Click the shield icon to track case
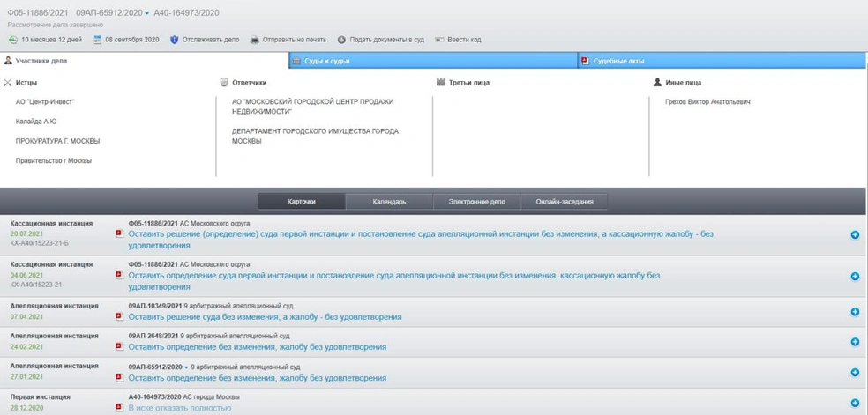This screenshot has height=415, width=868. [x=175, y=40]
